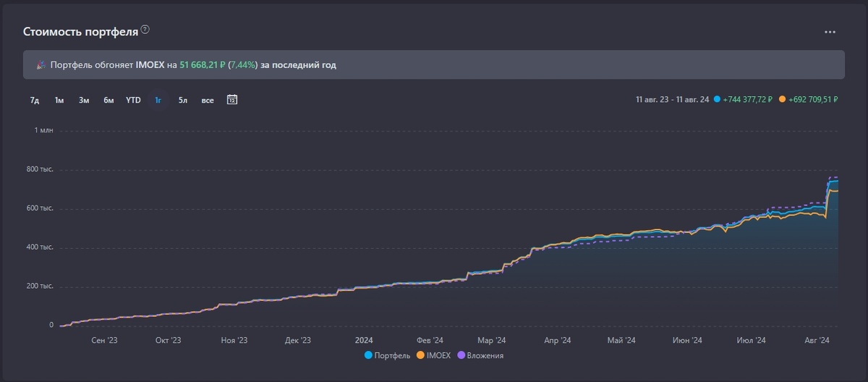
Task: Choose the YTD period
Action: pyautogui.click(x=133, y=100)
